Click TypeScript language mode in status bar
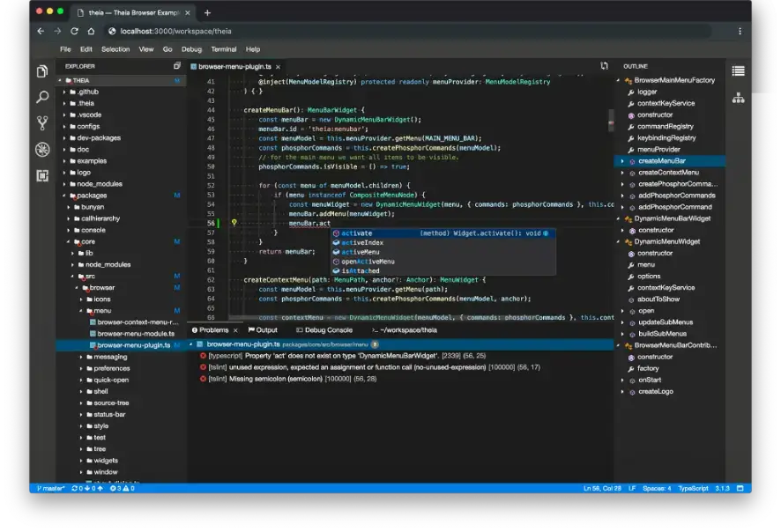 click(x=694, y=488)
